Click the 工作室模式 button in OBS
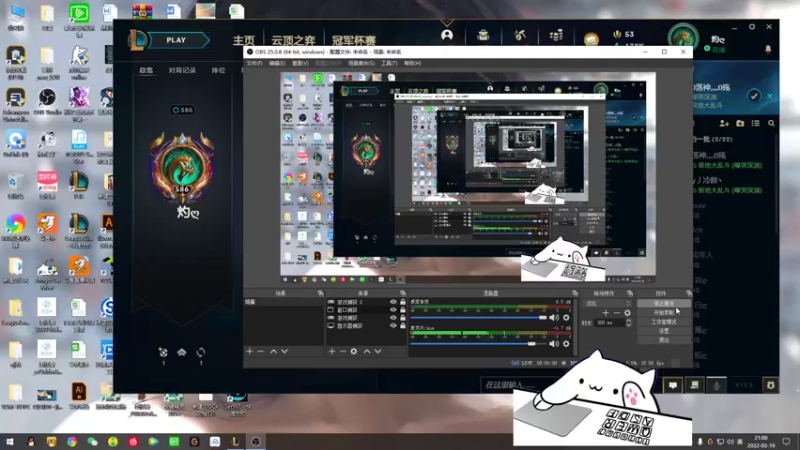Image resolution: width=800 pixels, height=450 pixels. [664, 322]
